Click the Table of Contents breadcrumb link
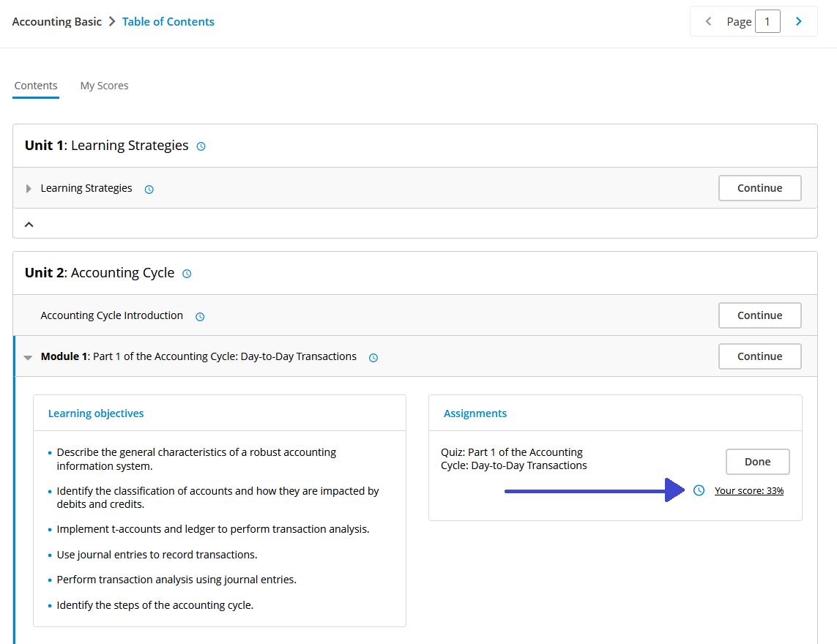 [168, 21]
